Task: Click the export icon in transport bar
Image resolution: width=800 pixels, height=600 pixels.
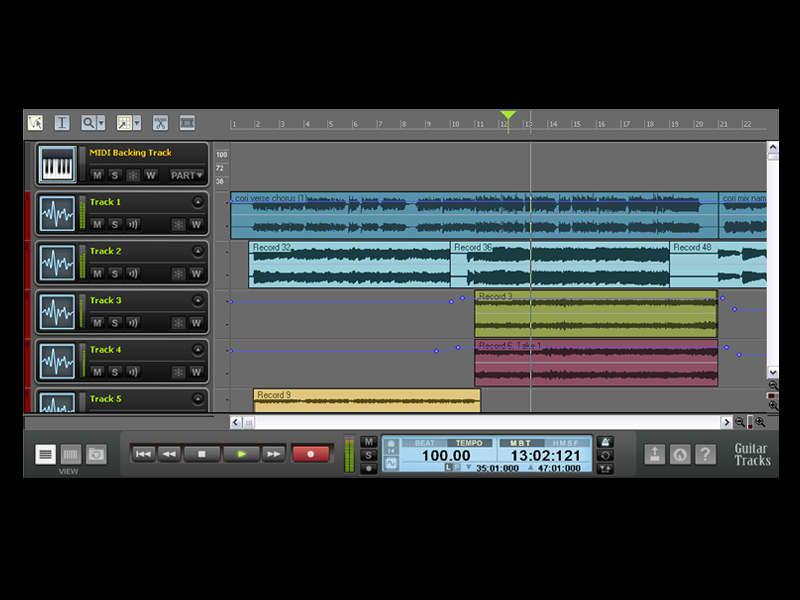Action: [x=654, y=454]
